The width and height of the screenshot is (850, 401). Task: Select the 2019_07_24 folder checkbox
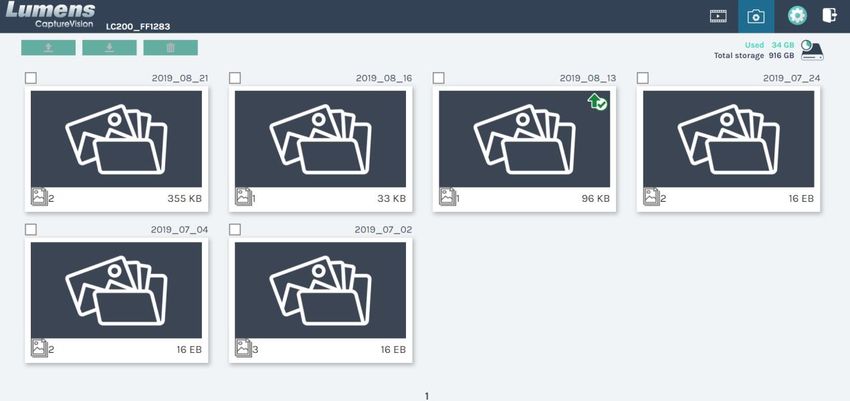tap(642, 78)
